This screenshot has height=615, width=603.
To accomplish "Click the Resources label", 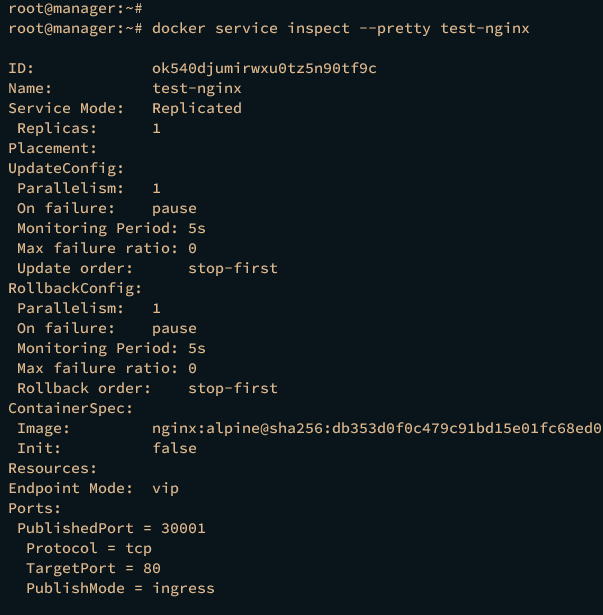I will point(52,469).
